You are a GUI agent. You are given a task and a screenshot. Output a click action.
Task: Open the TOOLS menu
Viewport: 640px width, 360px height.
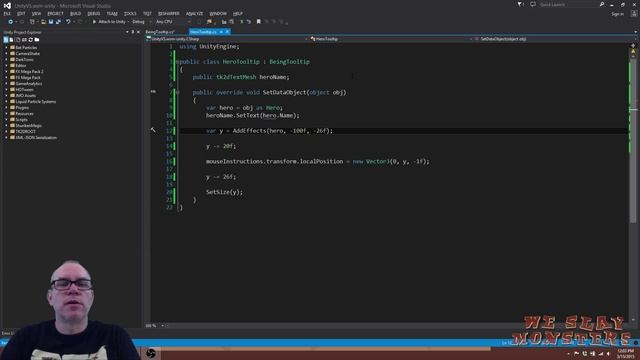tap(130, 14)
